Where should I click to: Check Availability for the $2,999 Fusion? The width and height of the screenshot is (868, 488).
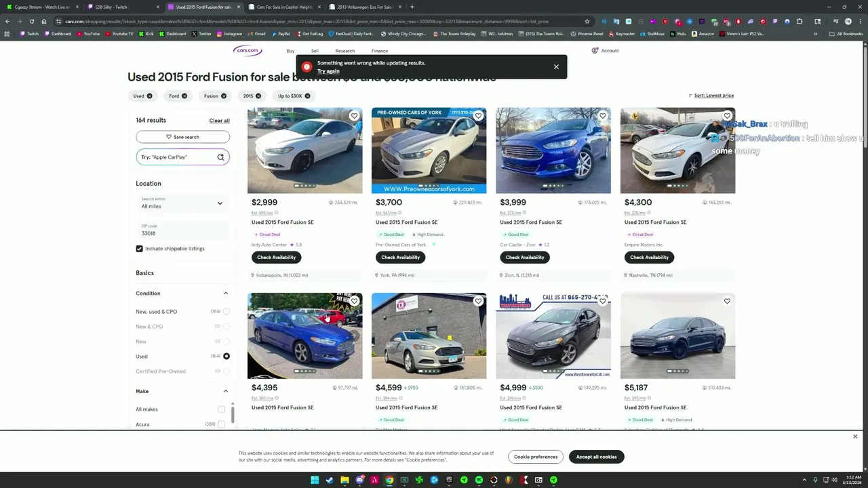(x=276, y=258)
